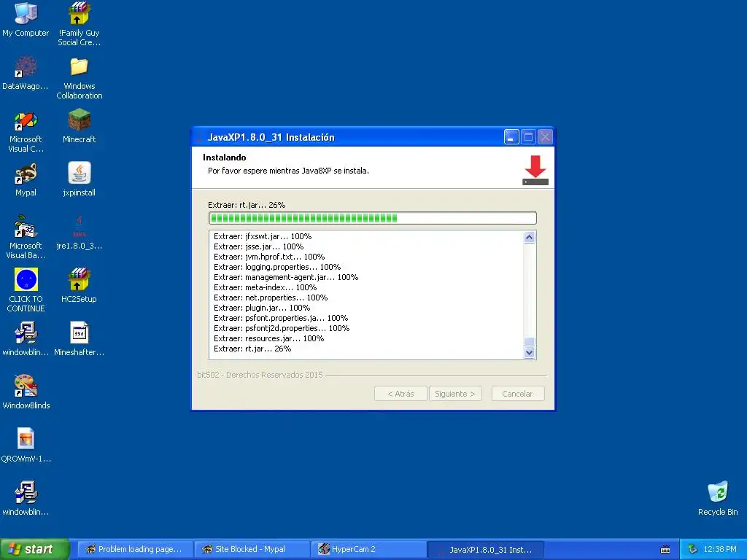Select the Microsoft Visual C… shortcut icon

(x=26, y=120)
